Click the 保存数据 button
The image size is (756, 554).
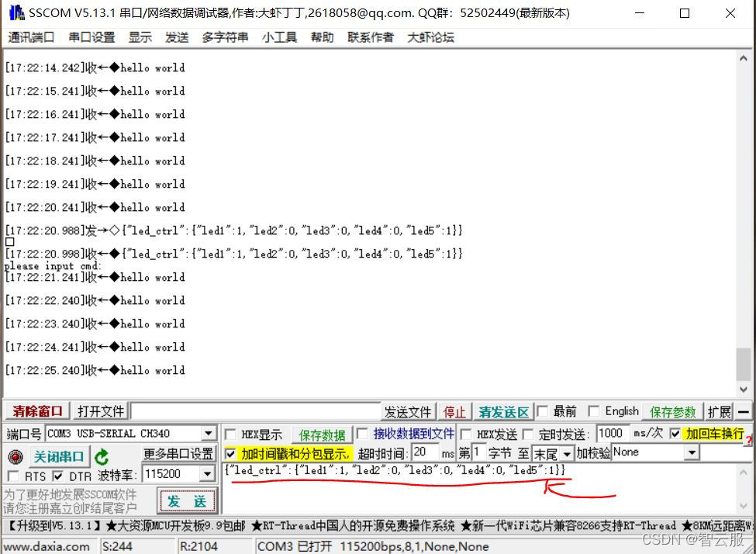[x=322, y=435]
